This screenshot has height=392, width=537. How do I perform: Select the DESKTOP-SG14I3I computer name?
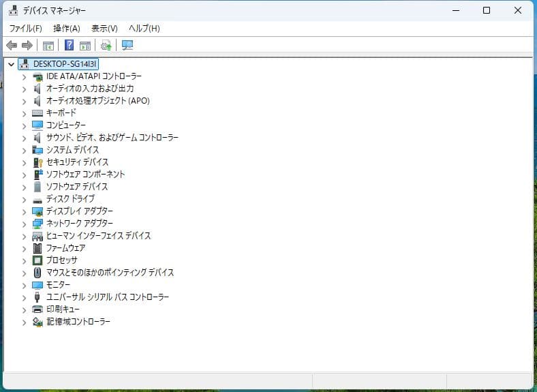click(65, 64)
